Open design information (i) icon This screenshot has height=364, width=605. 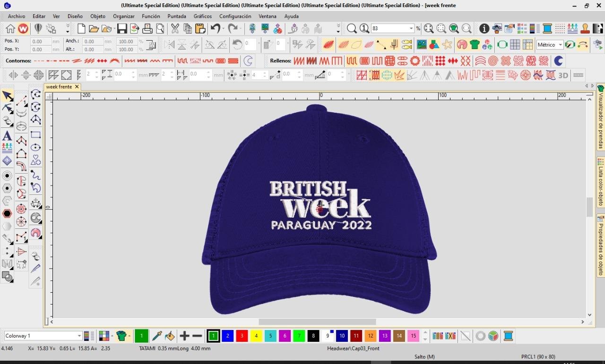pyautogui.click(x=484, y=29)
